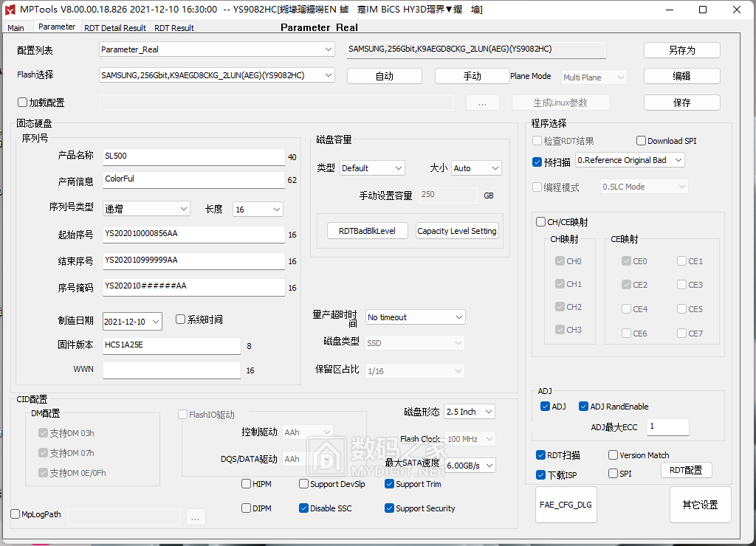The image size is (756, 546).
Task: Uncheck the Disable SSC checkbox
Action: pyautogui.click(x=304, y=508)
